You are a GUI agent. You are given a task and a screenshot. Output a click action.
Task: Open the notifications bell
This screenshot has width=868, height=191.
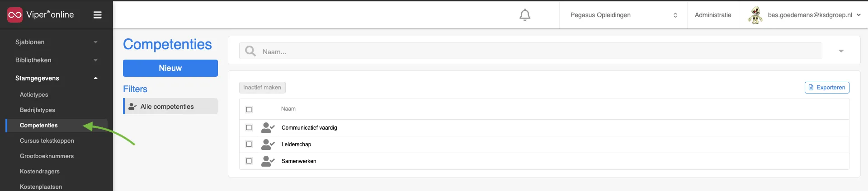(x=524, y=15)
